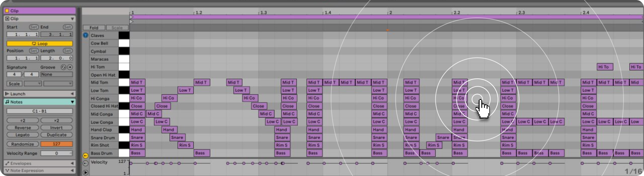Select the first Bass note at beat 1
The image size is (644, 176).
point(138,153)
